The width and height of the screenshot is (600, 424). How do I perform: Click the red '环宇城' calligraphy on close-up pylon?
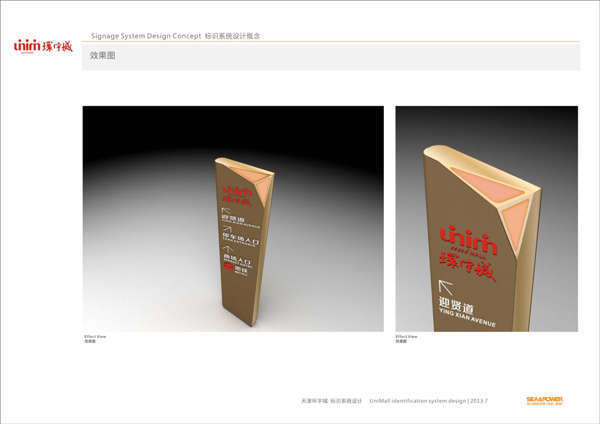coord(467,266)
